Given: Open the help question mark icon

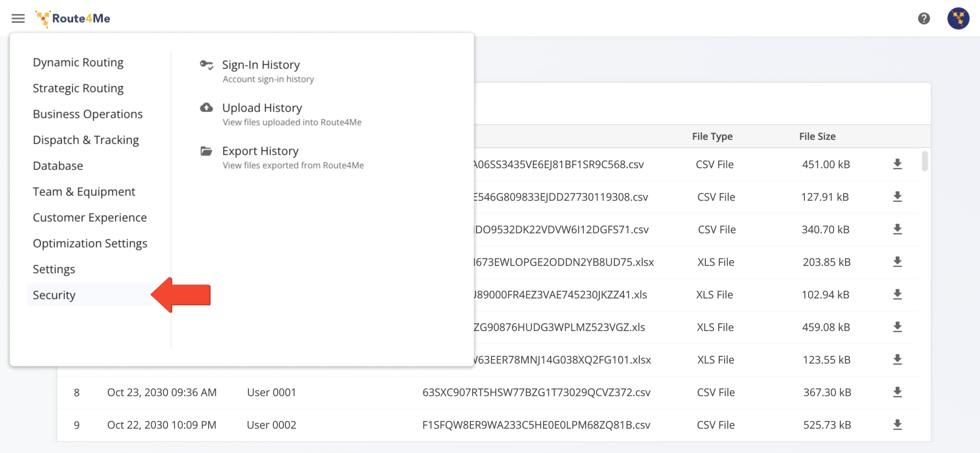Looking at the screenshot, I should pos(924,18).
